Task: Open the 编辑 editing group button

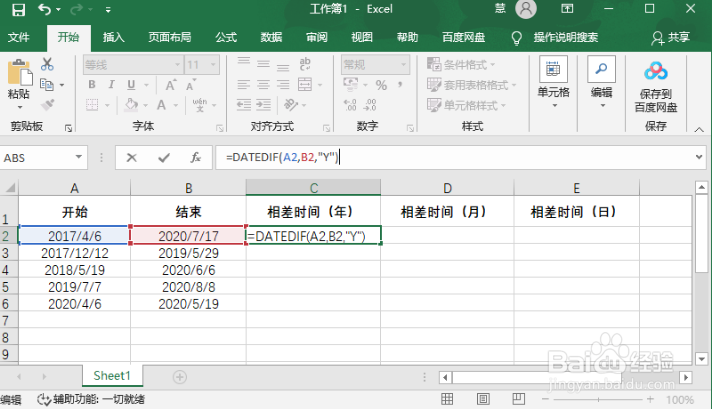Action: 601,83
